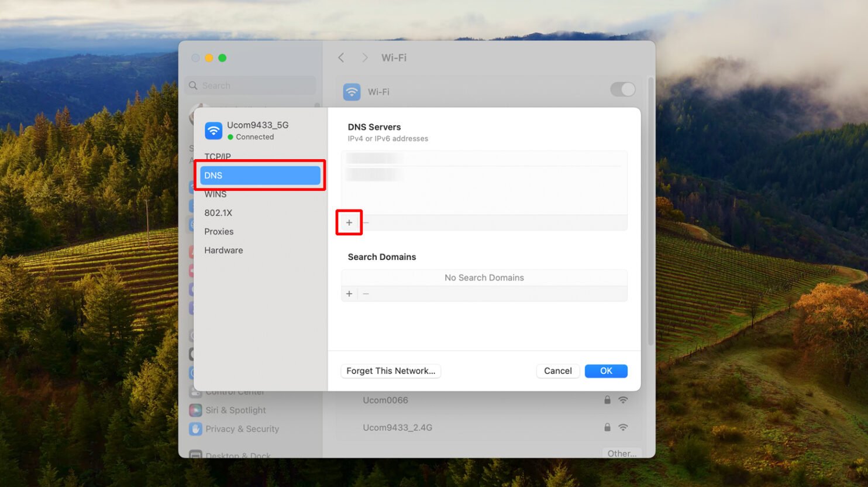Click lock icon next to Ucom0066

[x=607, y=400]
